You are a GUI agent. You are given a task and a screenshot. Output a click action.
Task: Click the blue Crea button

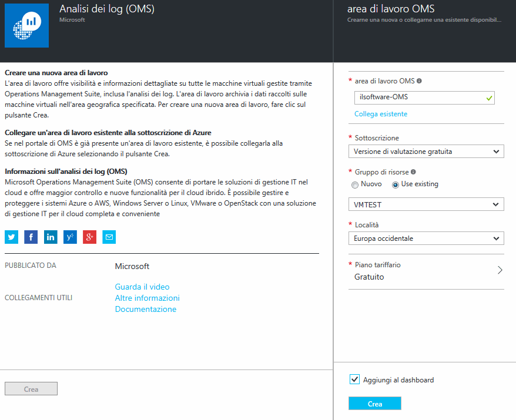(375, 404)
